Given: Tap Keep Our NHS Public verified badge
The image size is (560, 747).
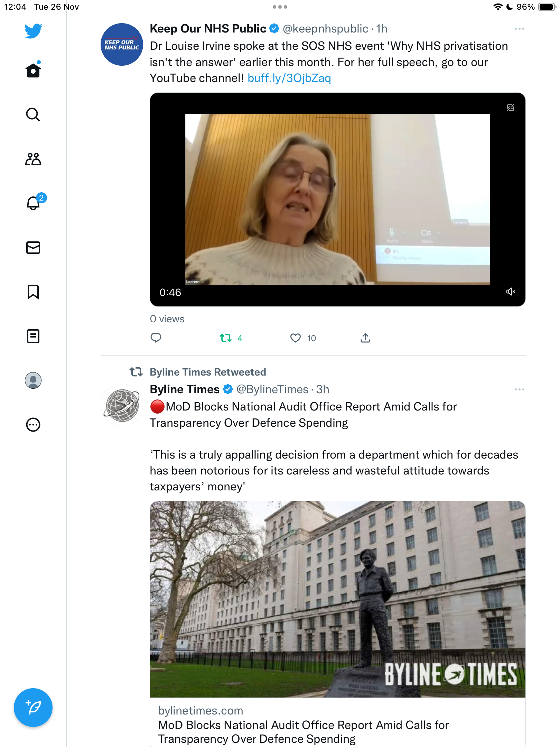Looking at the screenshot, I should point(274,29).
